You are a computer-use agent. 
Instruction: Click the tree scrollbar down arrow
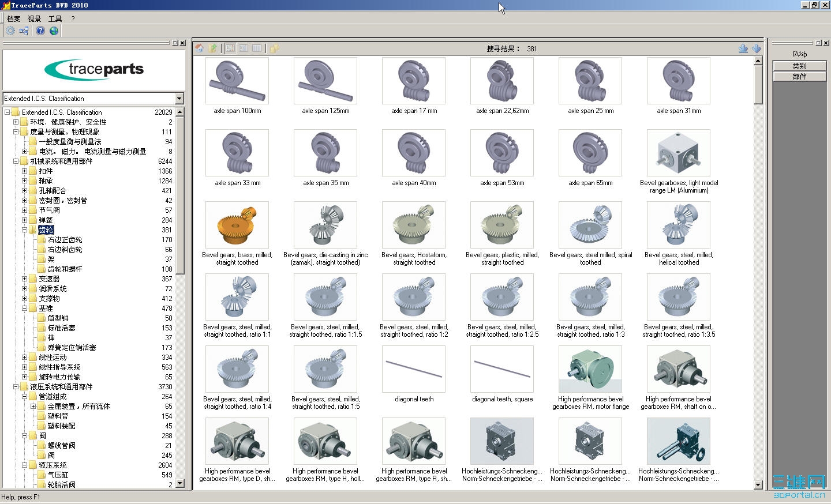pyautogui.click(x=180, y=483)
